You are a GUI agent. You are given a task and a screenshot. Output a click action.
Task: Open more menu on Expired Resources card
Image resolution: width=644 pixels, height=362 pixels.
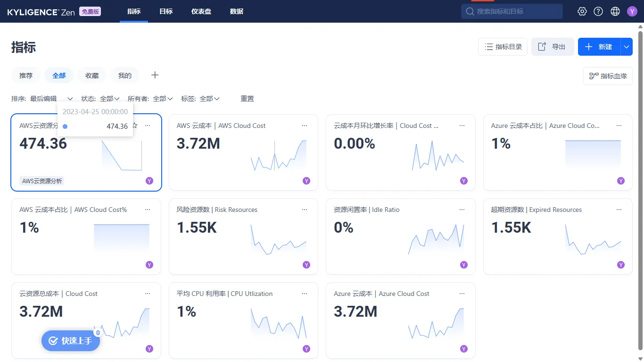(x=619, y=210)
